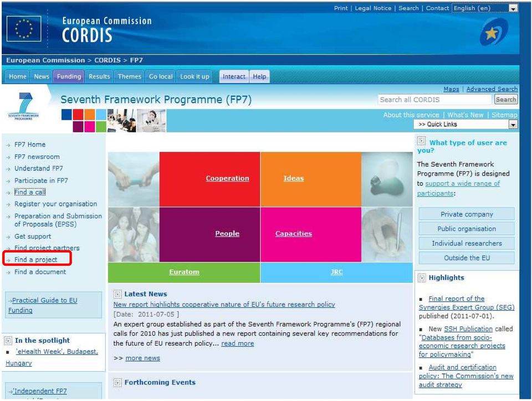Click the 'In the spotlight' section icon

point(8,340)
